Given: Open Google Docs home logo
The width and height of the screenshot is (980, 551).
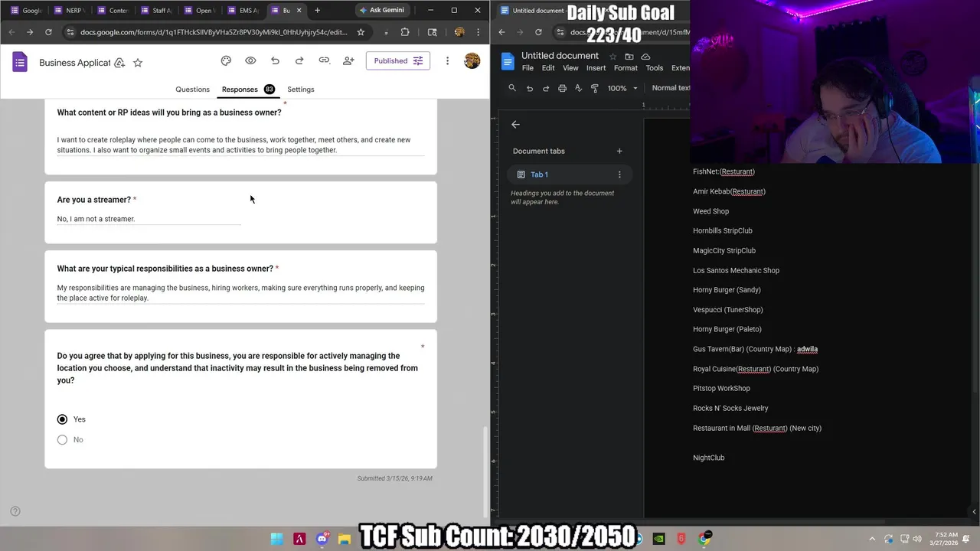Looking at the screenshot, I should pos(508,61).
